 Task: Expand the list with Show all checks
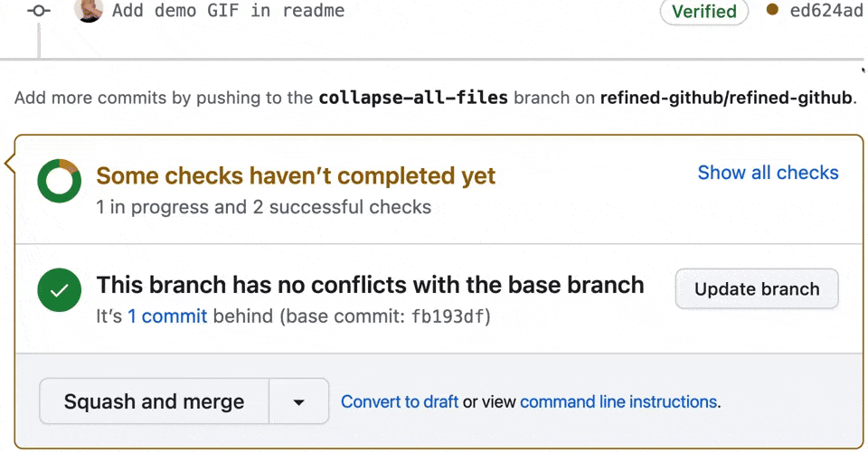point(768,173)
